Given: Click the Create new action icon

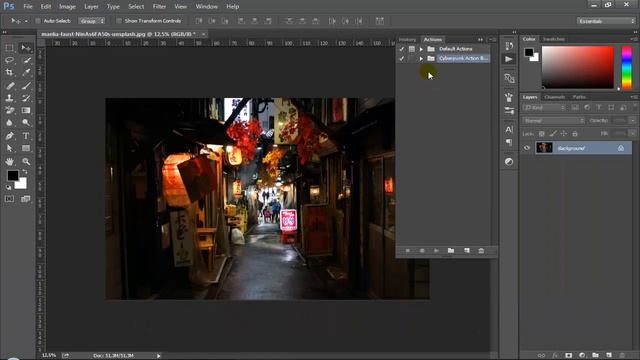Looking at the screenshot, I should click(x=467, y=251).
